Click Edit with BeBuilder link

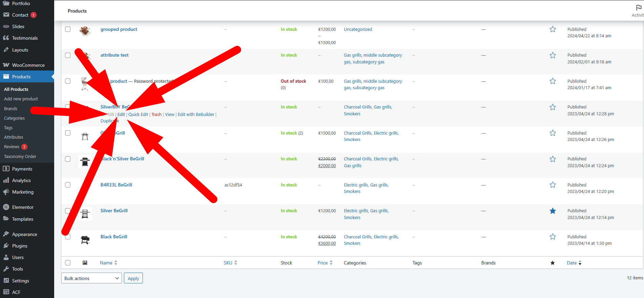196,114
